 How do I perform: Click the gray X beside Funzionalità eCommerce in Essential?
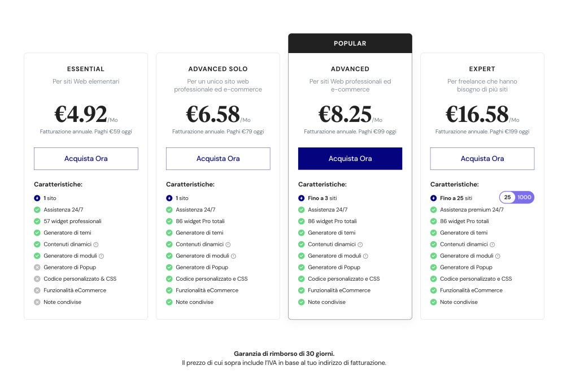click(38, 290)
